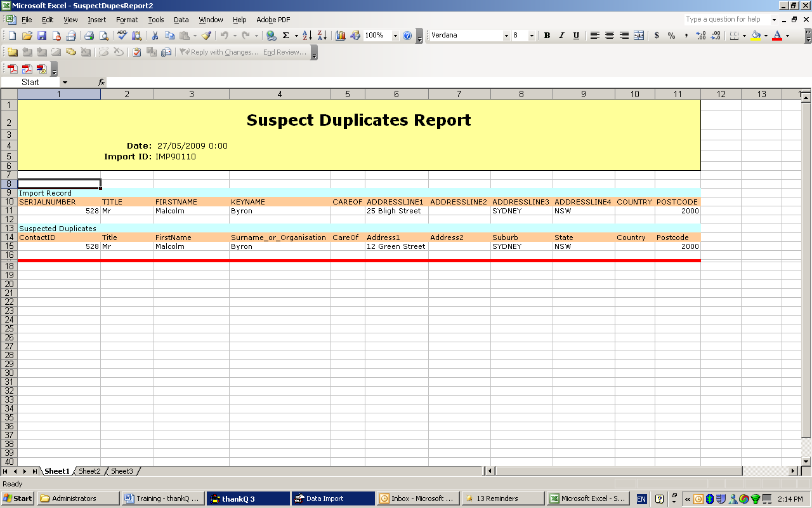Expand the Name Box dropdown

pyautogui.click(x=65, y=82)
